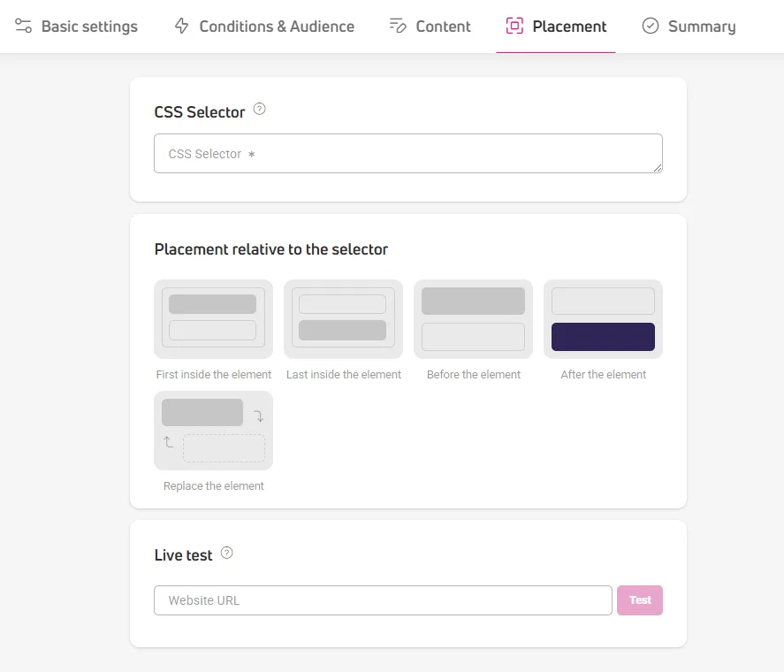Click the Content pencil-lines icon
Screen dimensions: 784x672
click(x=398, y=26)
